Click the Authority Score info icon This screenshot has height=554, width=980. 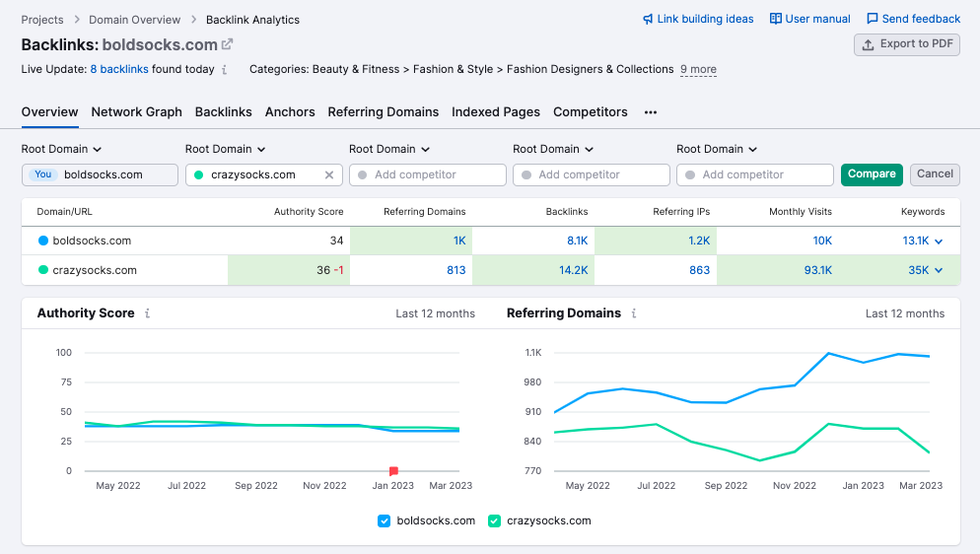tap(148, 313)
